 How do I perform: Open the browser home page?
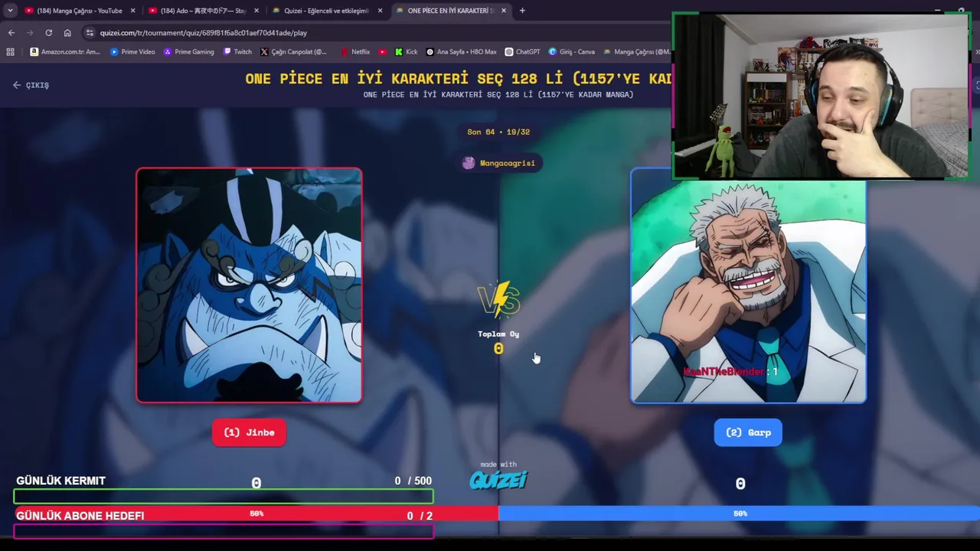[x=67, y=33]
